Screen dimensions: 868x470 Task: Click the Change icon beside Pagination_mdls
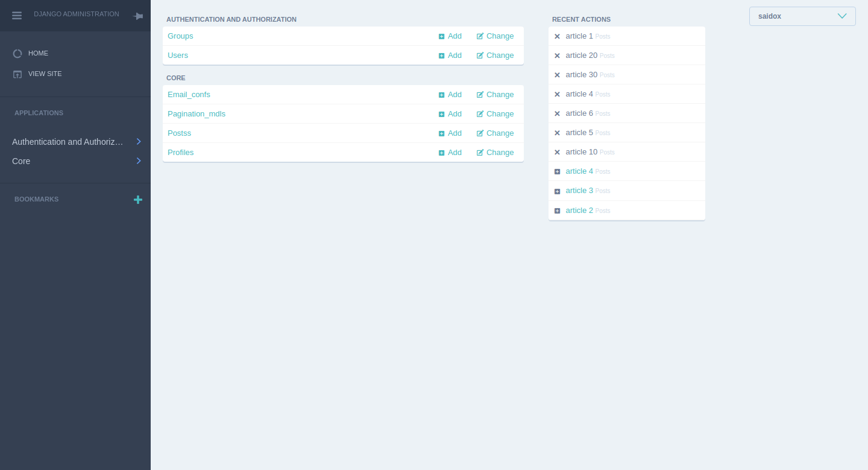(x=479, y=113)
